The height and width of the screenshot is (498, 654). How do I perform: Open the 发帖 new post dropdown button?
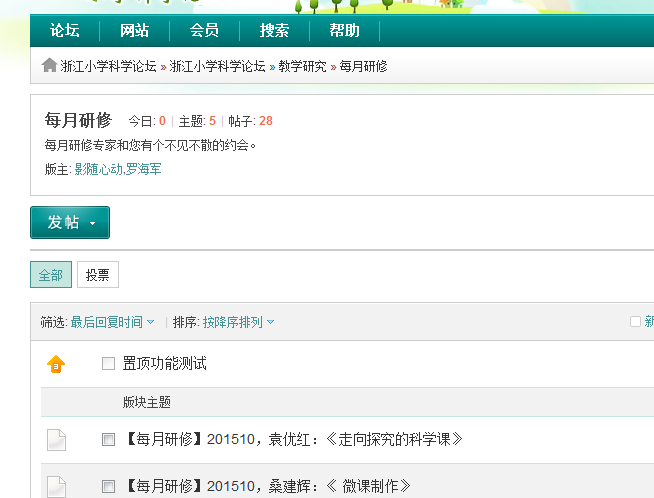[x=69, y=222]
